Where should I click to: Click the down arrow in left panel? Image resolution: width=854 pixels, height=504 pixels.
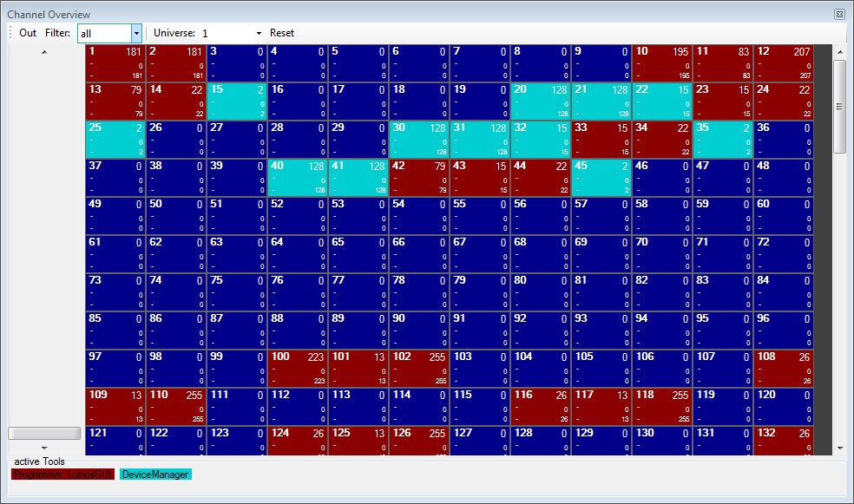click(x=45, y=448)
